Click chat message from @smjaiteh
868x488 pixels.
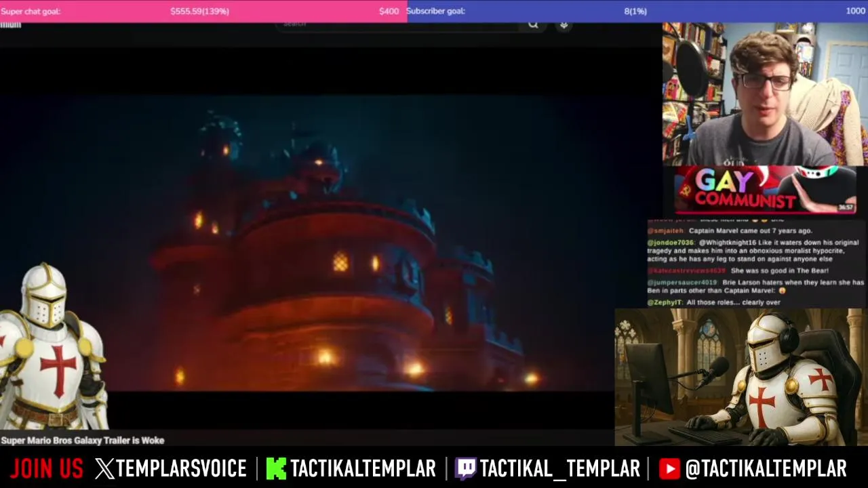point(730,230)
